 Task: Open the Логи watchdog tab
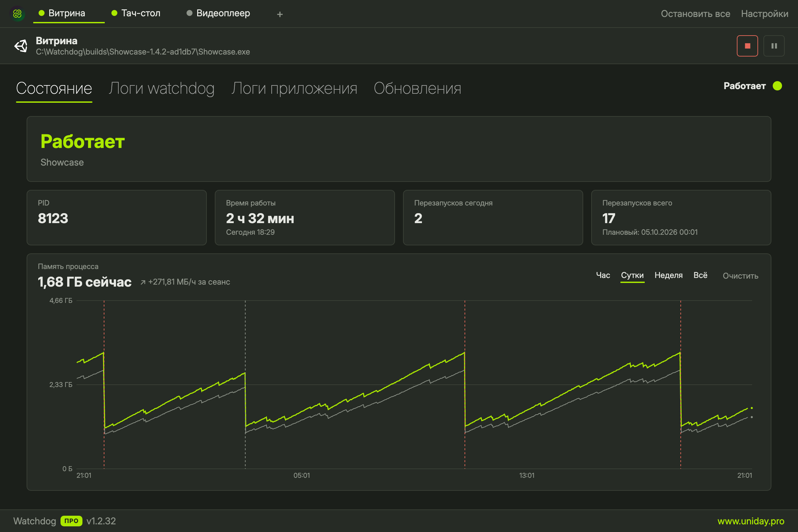point(162,88)
